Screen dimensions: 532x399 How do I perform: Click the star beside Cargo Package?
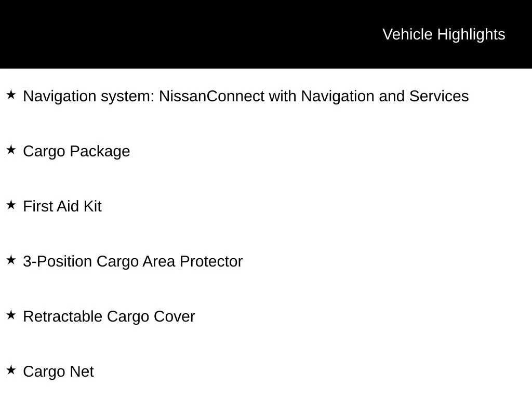point(11,150)
